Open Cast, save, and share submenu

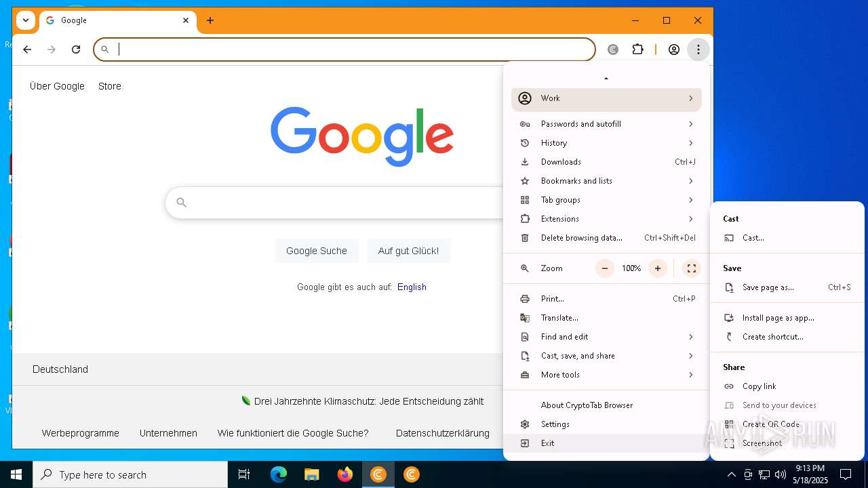[606, 356]
